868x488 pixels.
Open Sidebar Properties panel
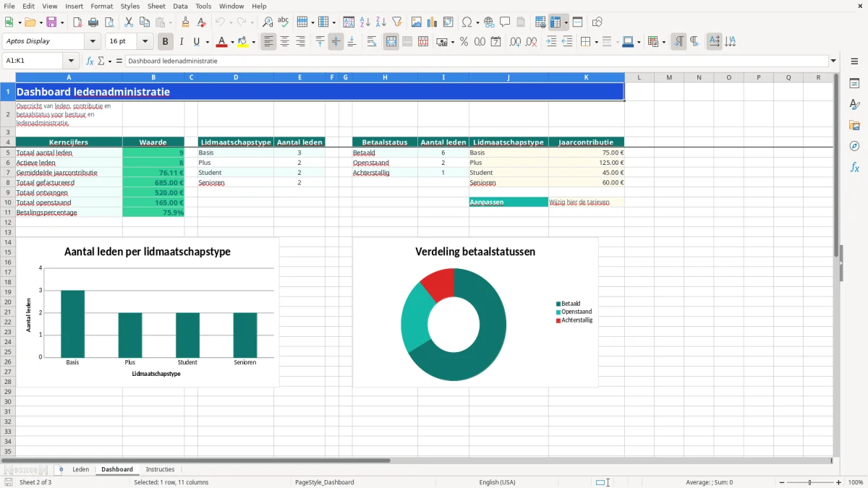[x=854, y=84]
